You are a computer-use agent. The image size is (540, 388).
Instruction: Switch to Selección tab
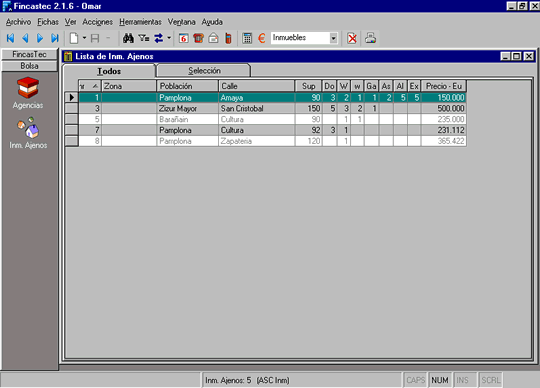click(204, 71)
